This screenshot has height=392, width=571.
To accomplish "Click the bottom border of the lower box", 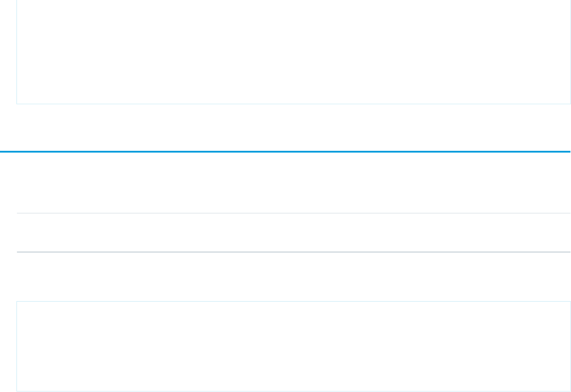I will [x=293, y=391].
